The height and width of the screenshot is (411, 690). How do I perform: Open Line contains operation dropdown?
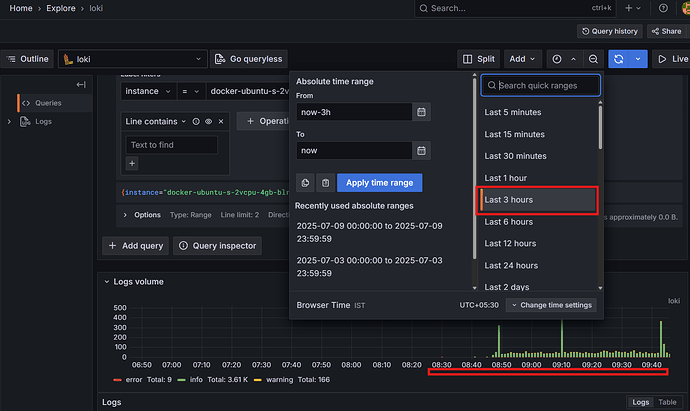[156, 121]
